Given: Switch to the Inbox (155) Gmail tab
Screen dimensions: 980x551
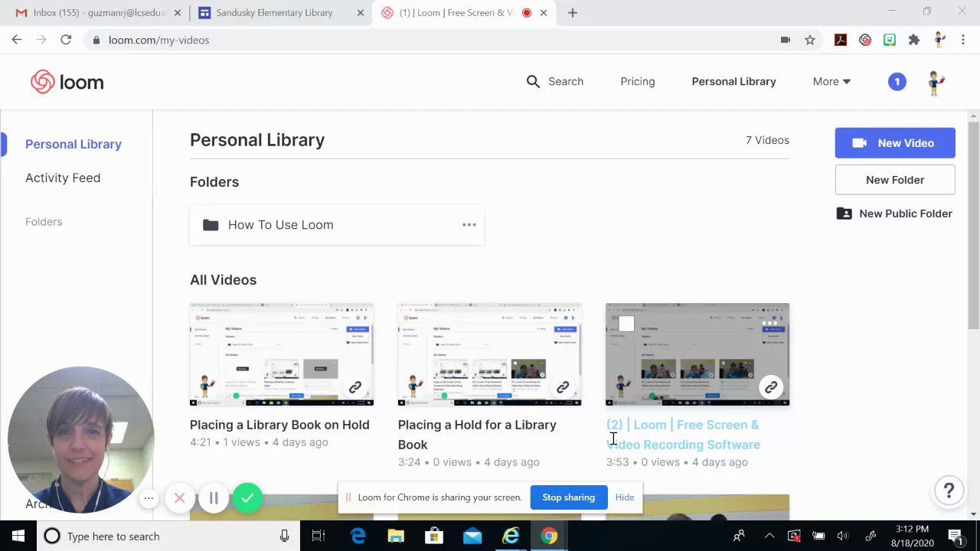Looking at the screenshot, I should click(x=96, y=13).
